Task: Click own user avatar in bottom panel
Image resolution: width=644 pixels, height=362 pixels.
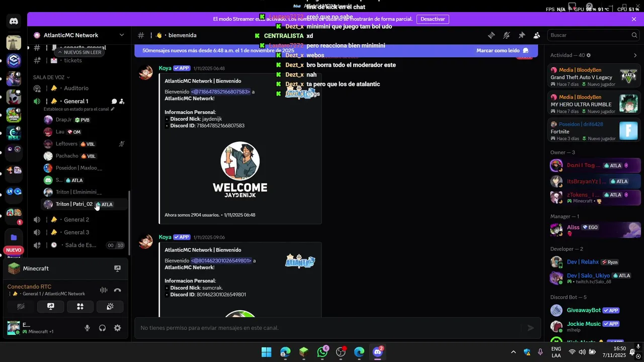Action: pyautogui.click(x=14, y=328)
